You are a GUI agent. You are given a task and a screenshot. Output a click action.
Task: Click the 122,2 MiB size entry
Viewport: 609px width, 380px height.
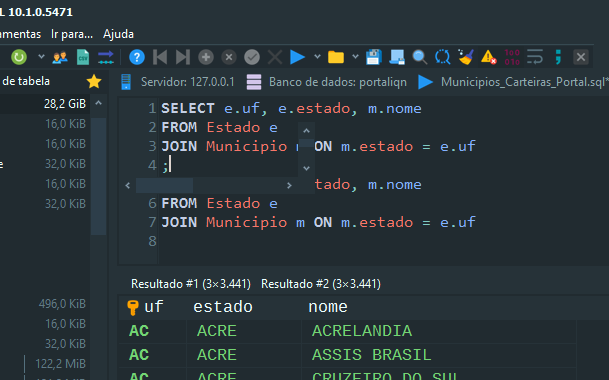(60, 364)
